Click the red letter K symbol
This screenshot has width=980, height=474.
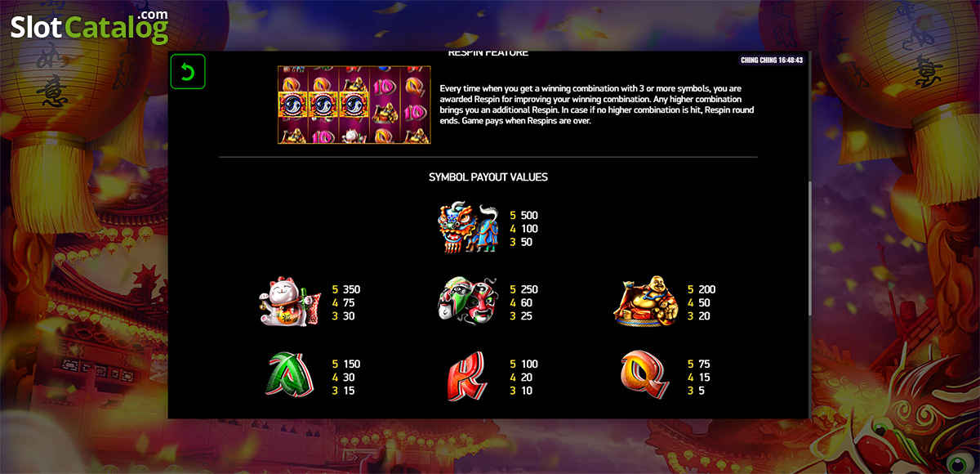[x=467, y=377]
